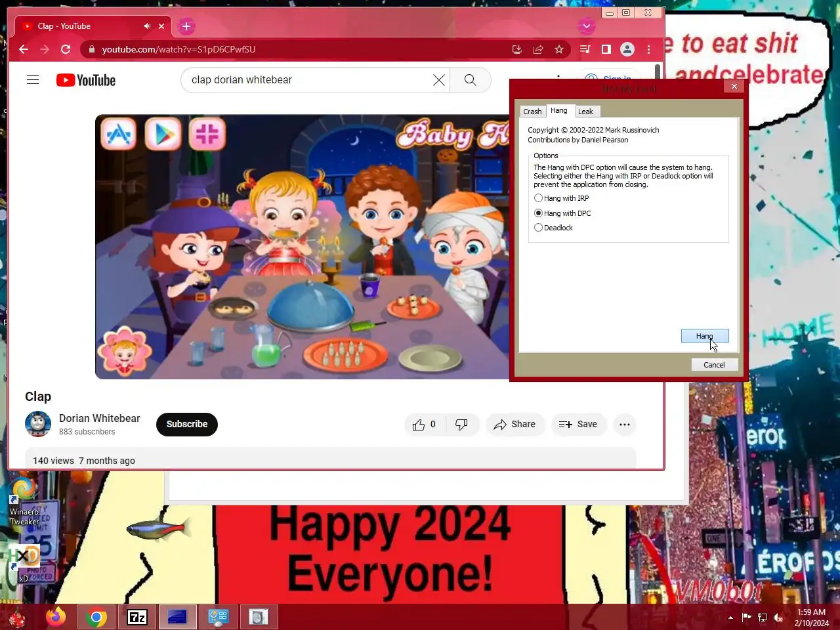Dislike the Clap video
840x630 pixels.
462,425
